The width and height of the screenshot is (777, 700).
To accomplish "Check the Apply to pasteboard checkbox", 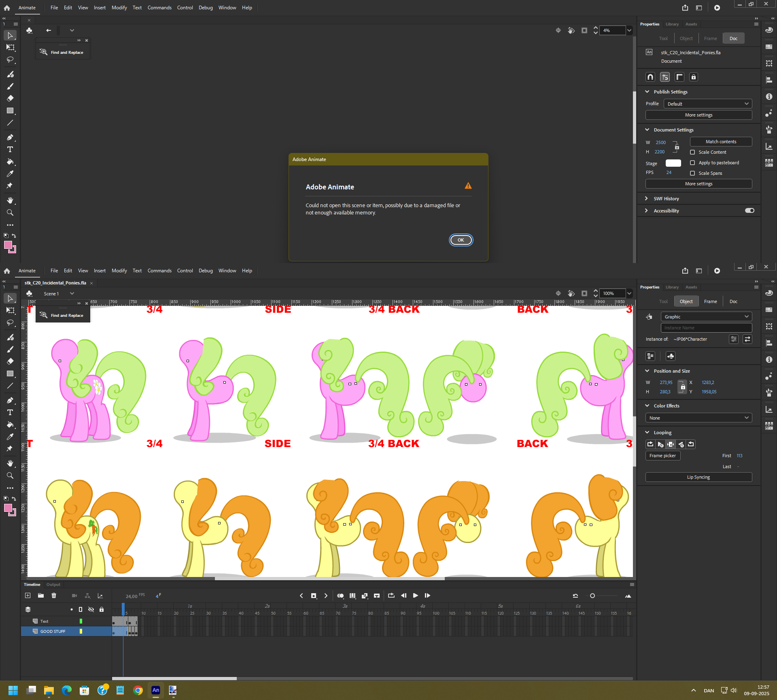I will (x=692, y=163).
